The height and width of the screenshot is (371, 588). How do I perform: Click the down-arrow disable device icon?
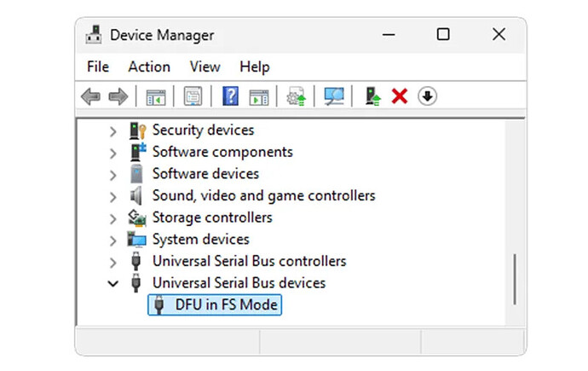point(427,97)
